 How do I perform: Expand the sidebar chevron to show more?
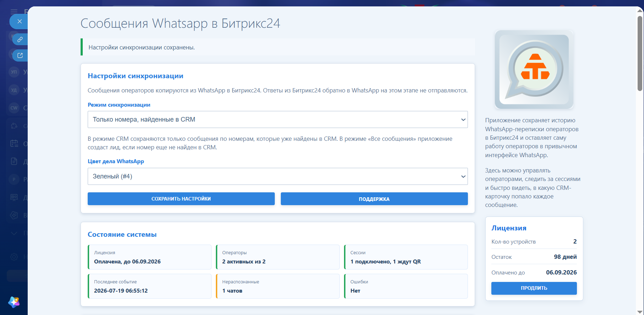(14, 233)
